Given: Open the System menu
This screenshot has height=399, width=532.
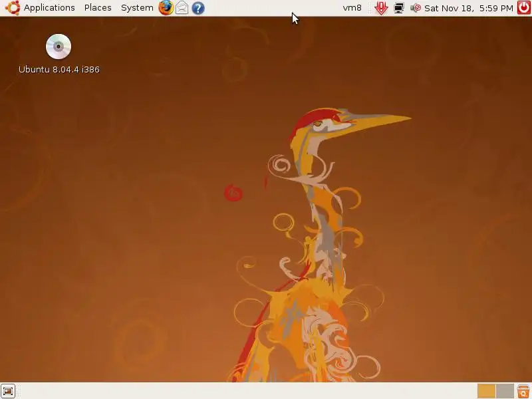Looking at the screenshot, I should click(x=137, y=8).
